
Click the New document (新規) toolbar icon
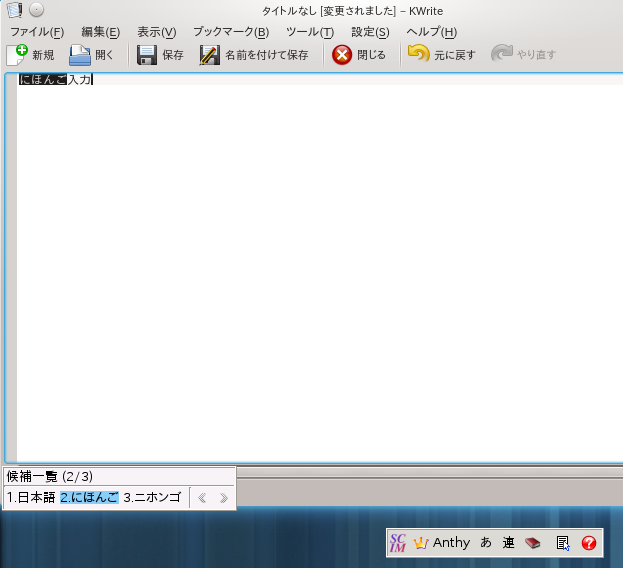(x=17, y=55)
